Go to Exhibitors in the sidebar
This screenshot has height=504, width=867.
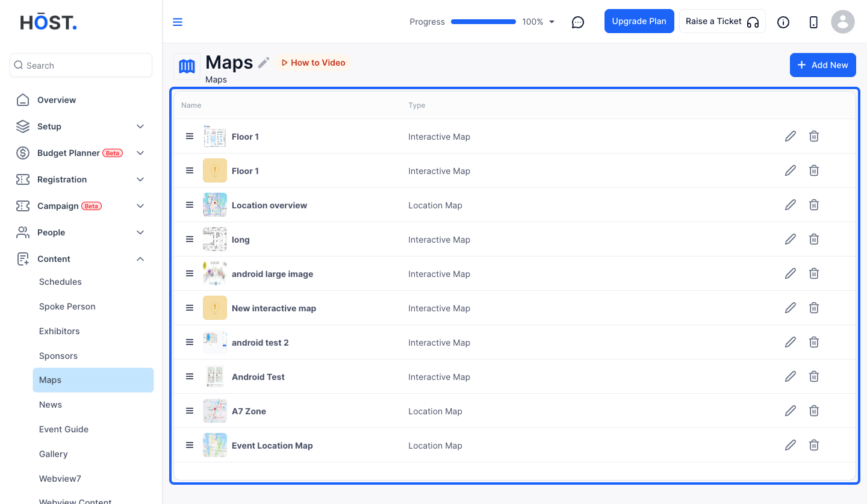[x=60, y=331]
